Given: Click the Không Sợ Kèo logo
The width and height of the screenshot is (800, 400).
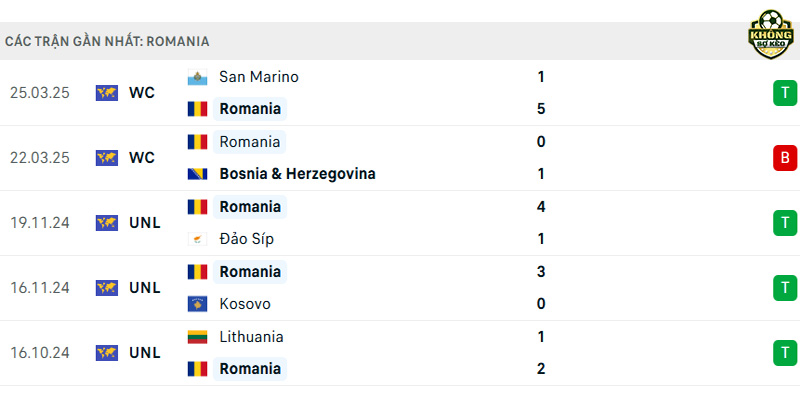Looking at the screenshot, I should pyautogui.click(x=771, y=34).
